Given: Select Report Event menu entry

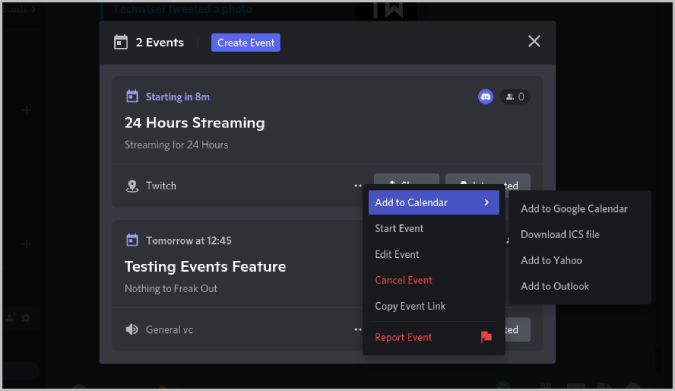Looking at the screenshot, I should pos(433,337).
